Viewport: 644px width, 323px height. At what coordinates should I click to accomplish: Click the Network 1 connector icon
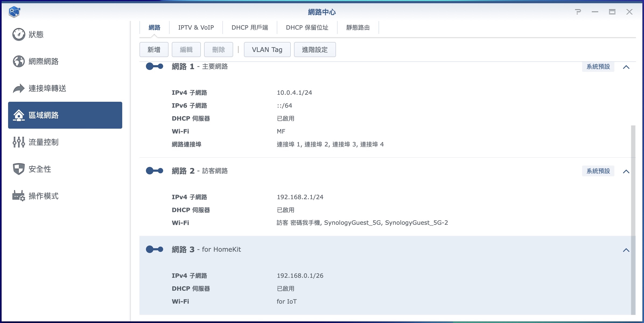(x=155, y=66)
